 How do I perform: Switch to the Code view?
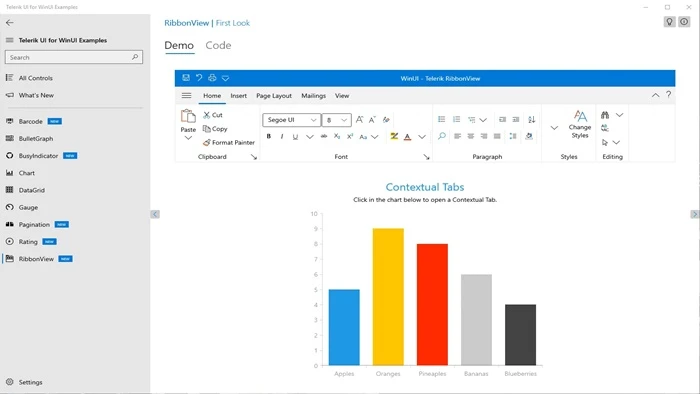pyautogui.click(x=218, y=45)
